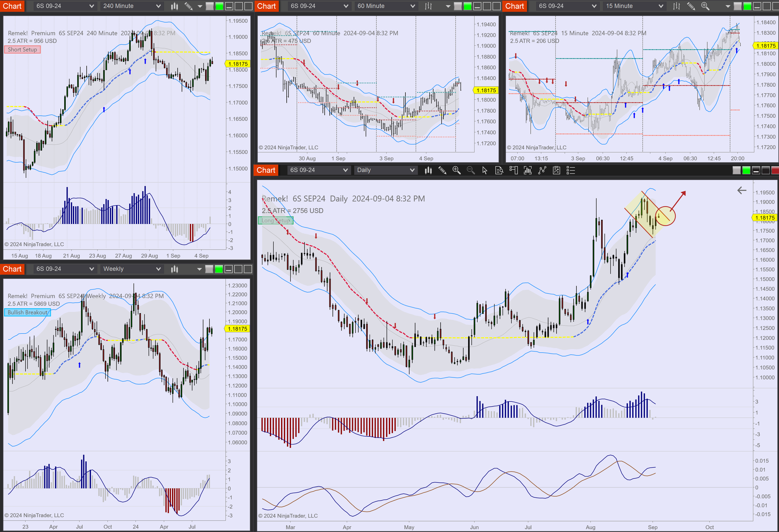779x532 pixels.
Task: Open the Chart Trader icon on the Daily chart toolbar
Action: [x=514, y=170]
